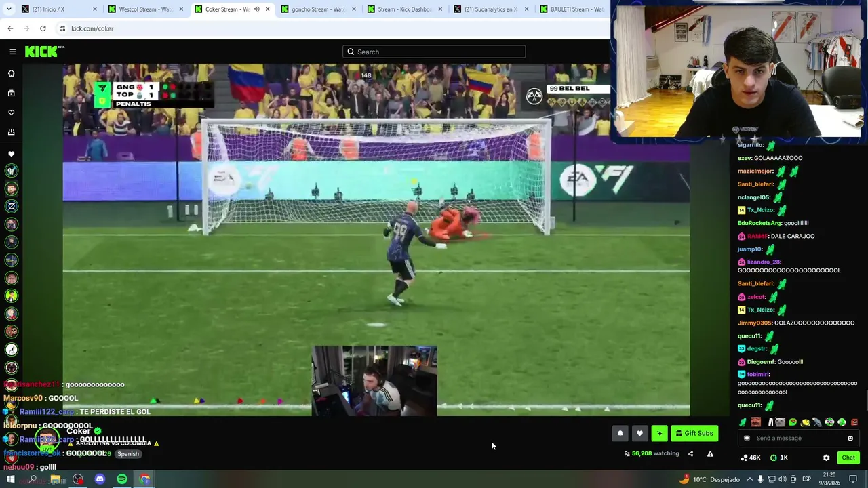Viewport: 868px width, 488px height.
Task: Click chat username mazielmejor
Action: tap(755, 171)
